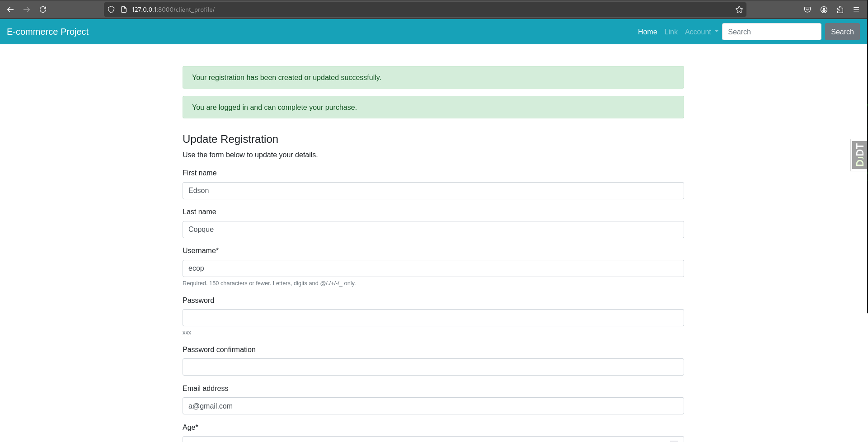Go to Home in the navbar
Viewport: 868px width, 442px height.
(647, 32)
